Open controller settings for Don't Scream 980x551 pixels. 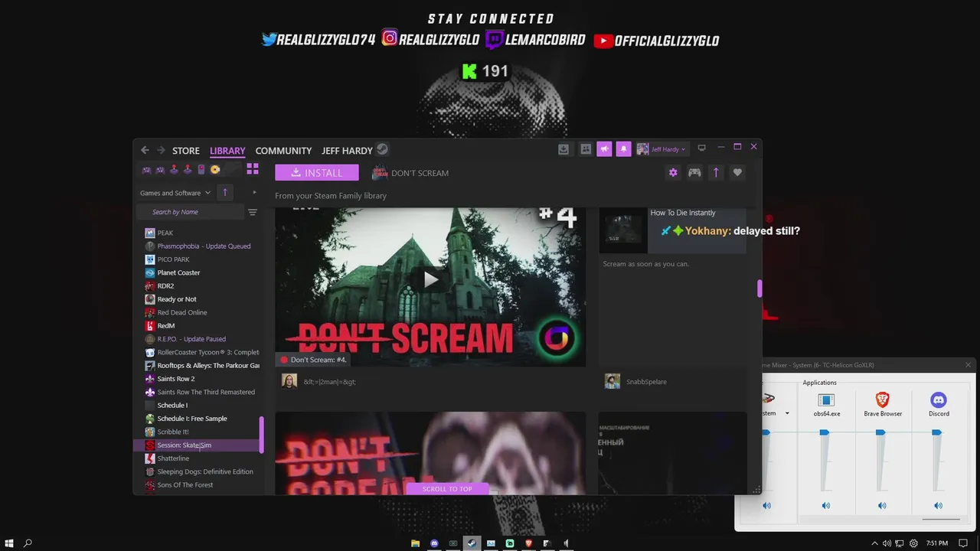(694, 173)
